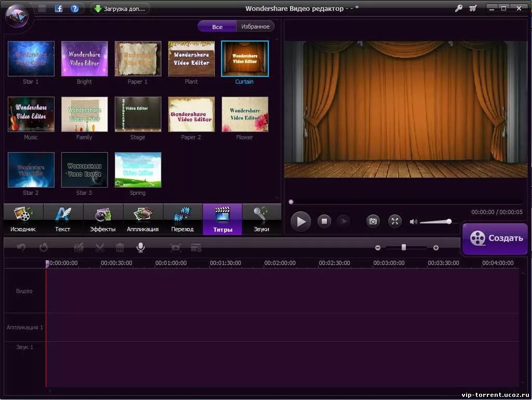Image resolution: width=532 pixels, height=400 pixels.
Task: Click the crop frame timeline icon
Action: pyautogui.click(x=175, y=248)
